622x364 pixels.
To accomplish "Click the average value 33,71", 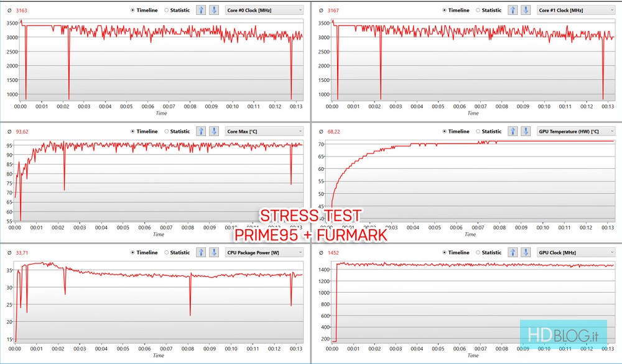I will pyautogui.click(x=22, y=253).
